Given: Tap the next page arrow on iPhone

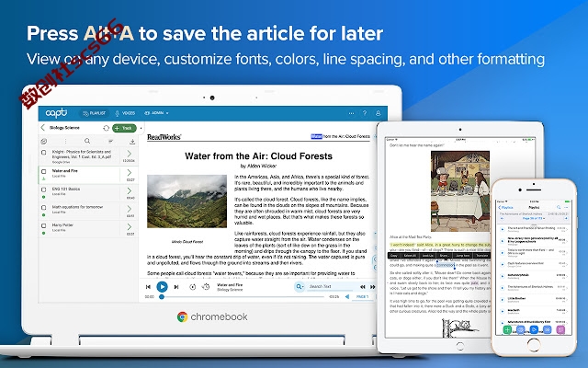Looking at the screenshot, I should coord(566,218).
